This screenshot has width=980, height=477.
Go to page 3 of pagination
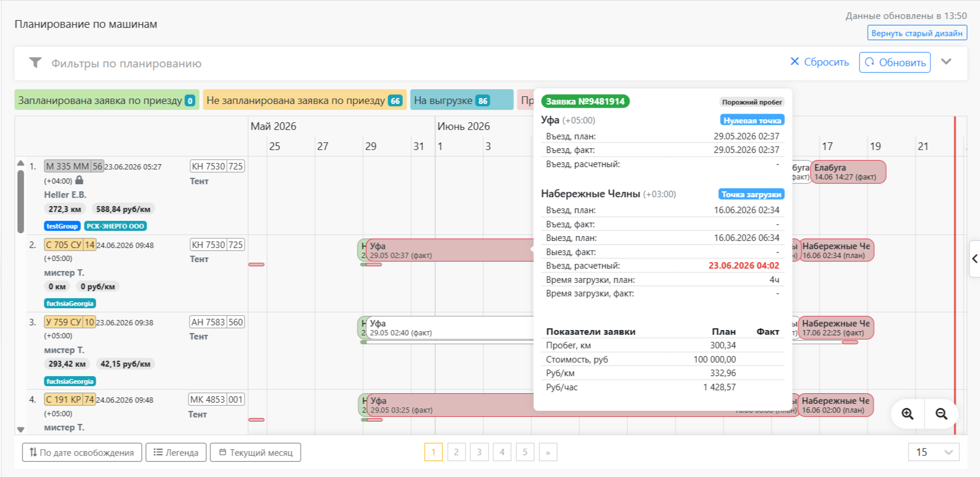pyautogui.click(x=479, y=452)
